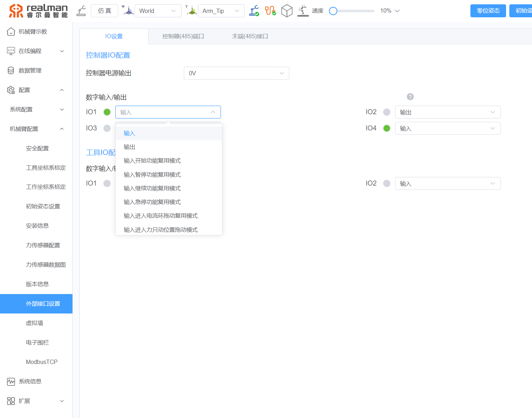Click the robot arm icon left of 速度

[303, 11]
